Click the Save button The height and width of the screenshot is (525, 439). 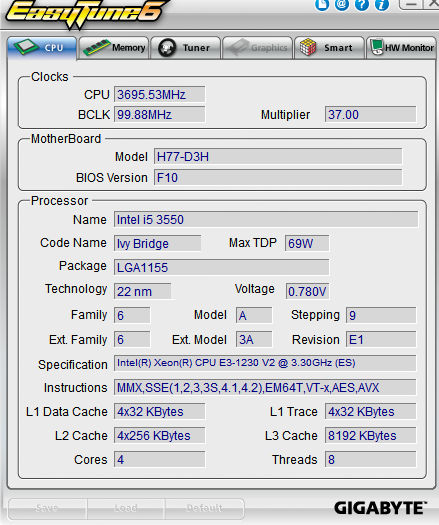pos(48,508)
